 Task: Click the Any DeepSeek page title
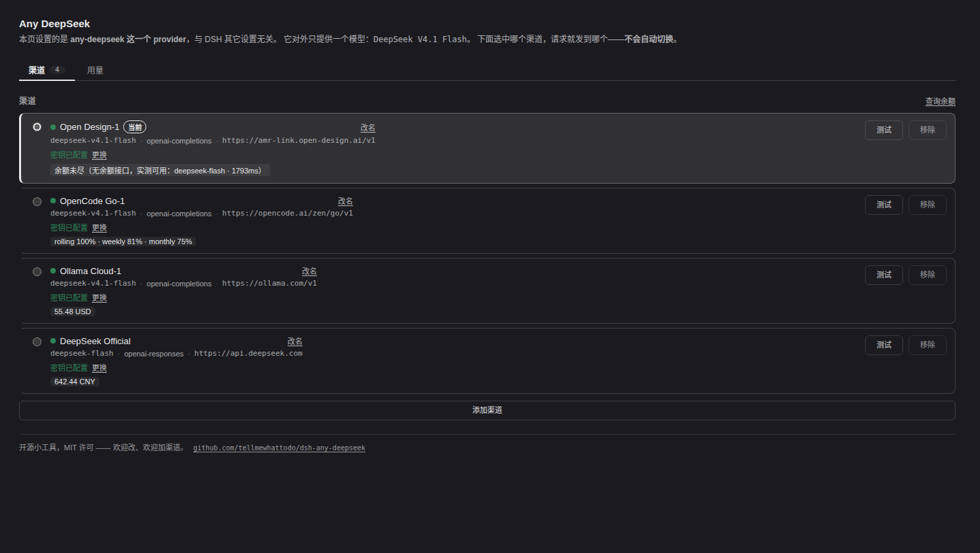click(54, 24)
